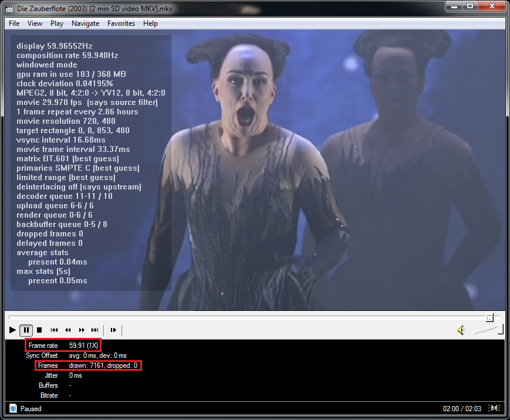Mute audio with speaker icon
The height and width of the screenshot is (420, 510).
pyautogui.click(x=461, y=330)
